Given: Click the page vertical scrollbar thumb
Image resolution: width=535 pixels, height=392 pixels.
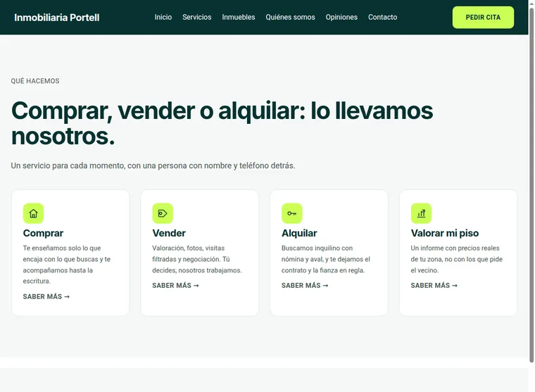Looking at the screenshot, I should (531, 184).
